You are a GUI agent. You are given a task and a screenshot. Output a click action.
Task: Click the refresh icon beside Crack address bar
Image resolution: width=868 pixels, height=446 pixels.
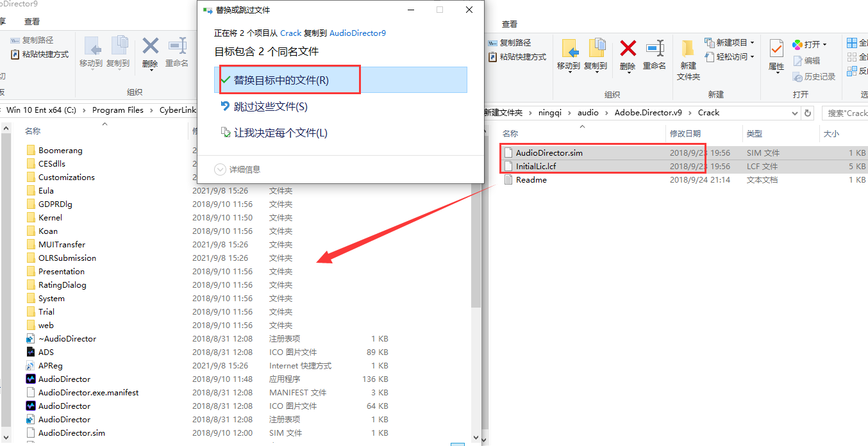click(808, 113)
